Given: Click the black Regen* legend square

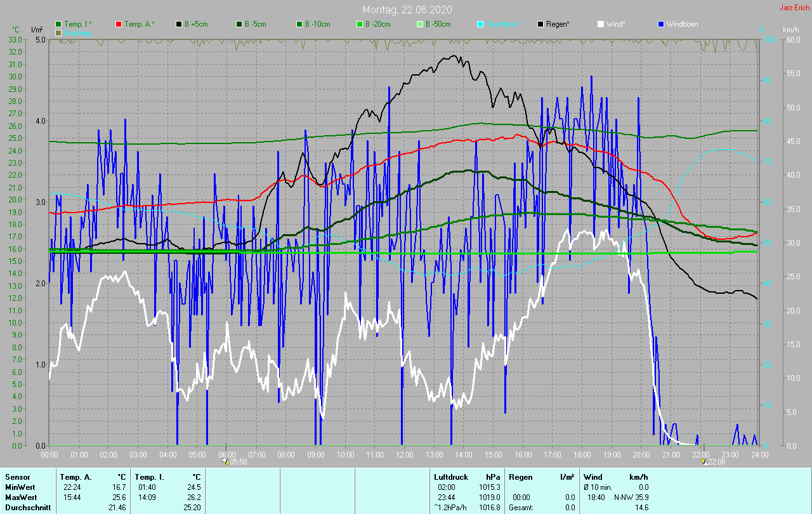Looking at the screenshot, I should 540,24.
